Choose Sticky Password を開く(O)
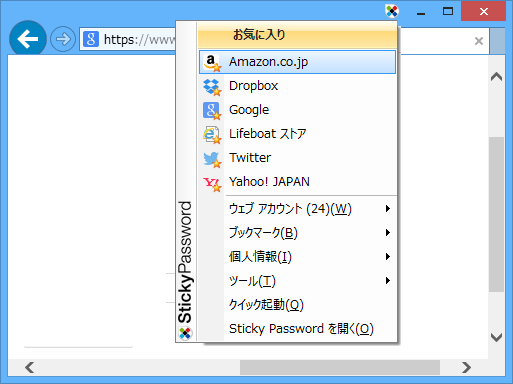The image size is (513, 384). click(297, 329)
